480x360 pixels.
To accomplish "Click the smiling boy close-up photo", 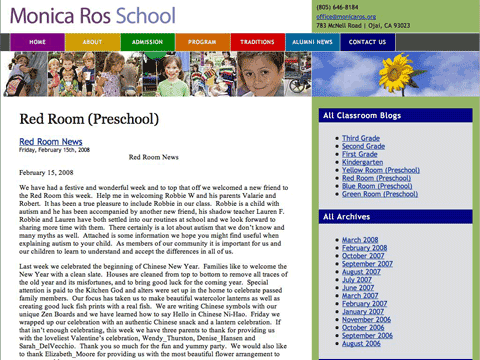I will coord(261,74).
